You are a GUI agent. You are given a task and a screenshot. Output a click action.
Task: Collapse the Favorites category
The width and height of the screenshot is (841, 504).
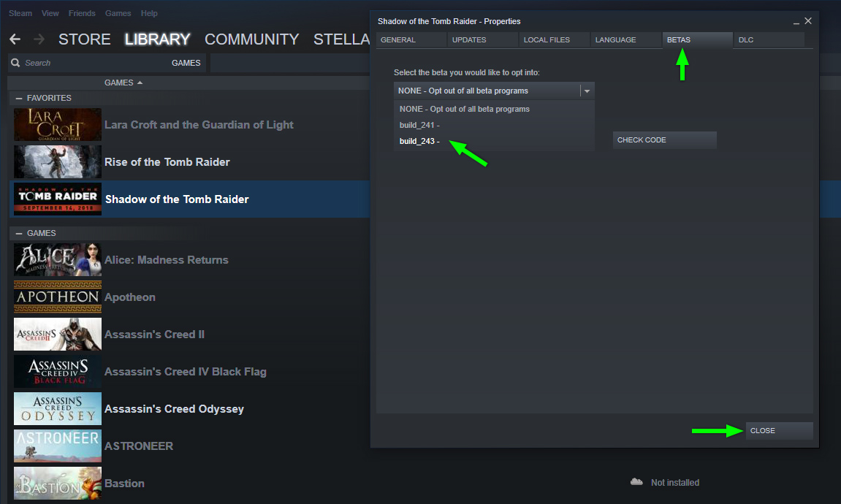[19, 98]
